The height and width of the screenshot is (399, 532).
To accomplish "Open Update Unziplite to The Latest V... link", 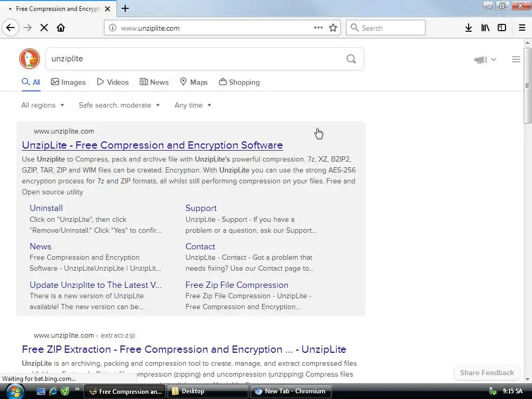I will click(96, 285).
